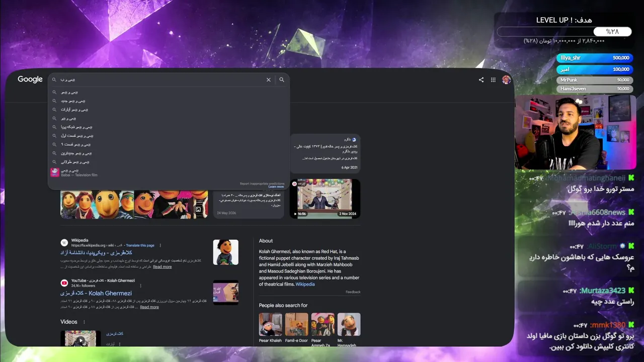Open the Google account avatar
The height and width of the screenshot is (362, 644).
(x=506, y=79)
